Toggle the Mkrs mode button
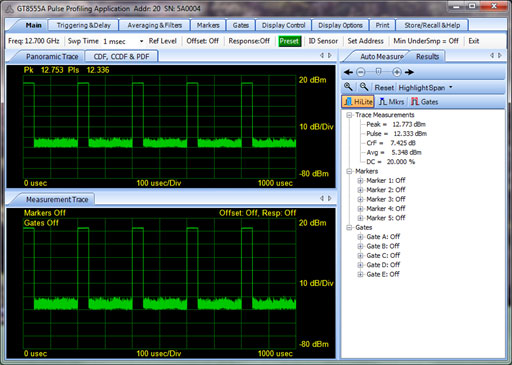512x365 pixels. [391, 102]
